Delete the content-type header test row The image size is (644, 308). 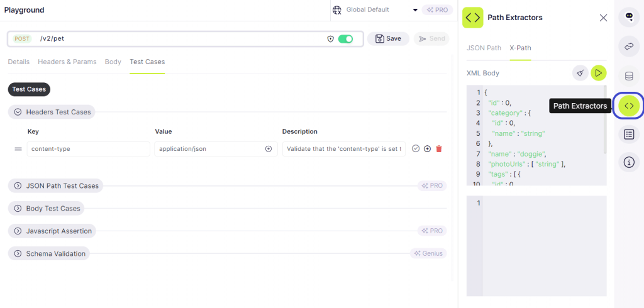tap(439, 149)
